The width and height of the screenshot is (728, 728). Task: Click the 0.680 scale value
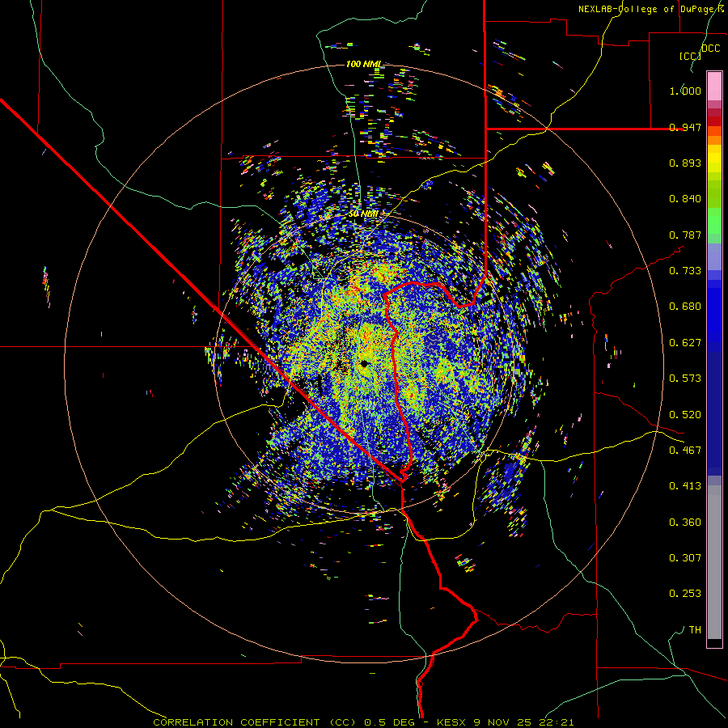685,307
